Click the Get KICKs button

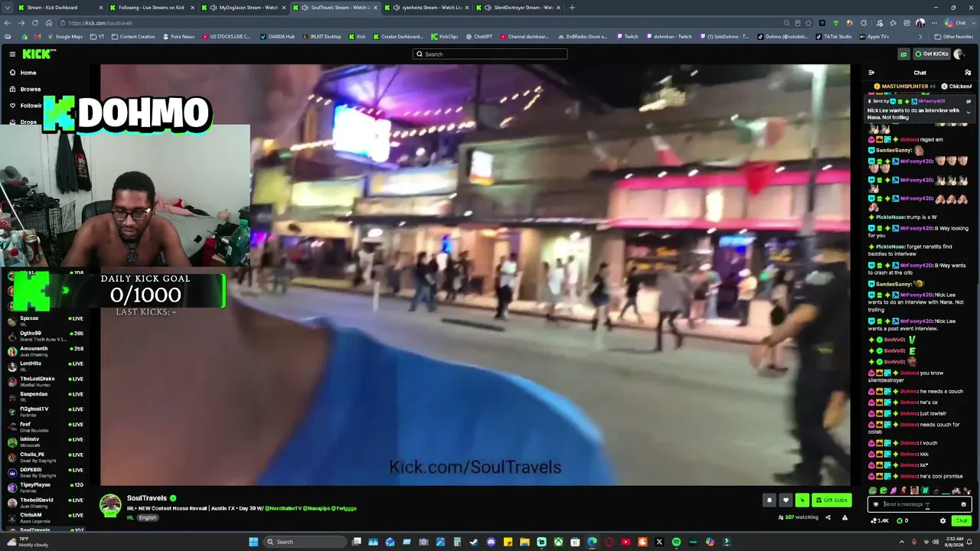point(931,54)
